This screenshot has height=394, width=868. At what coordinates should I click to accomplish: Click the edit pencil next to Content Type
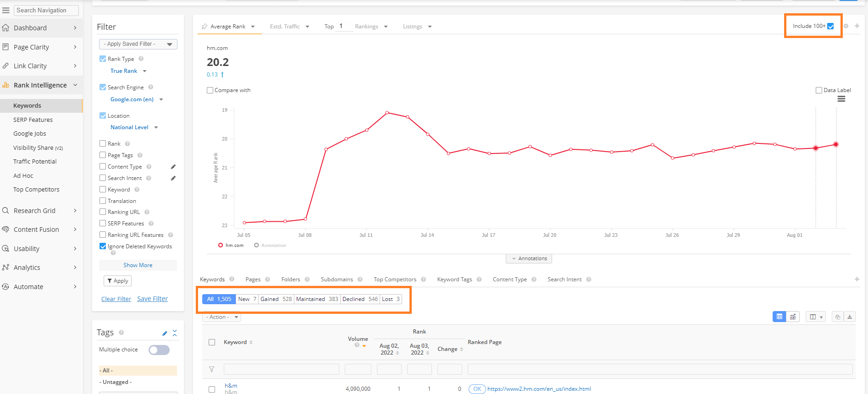173,167
